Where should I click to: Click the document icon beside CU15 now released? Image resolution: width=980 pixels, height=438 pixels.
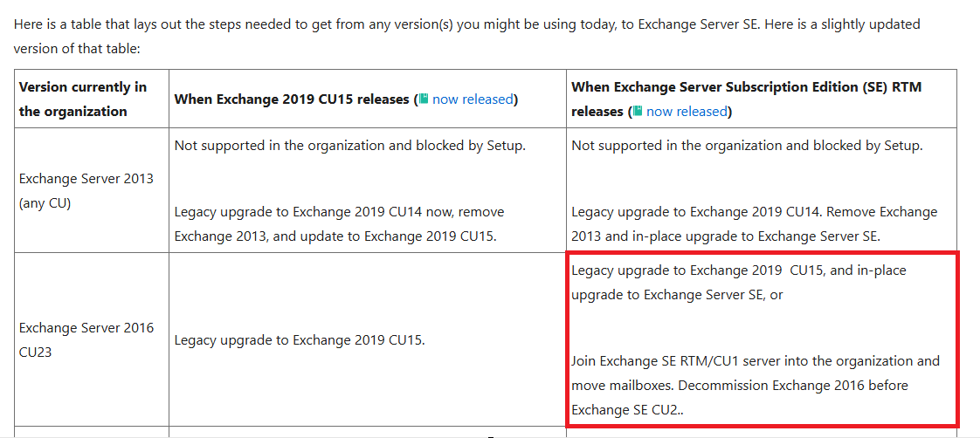424,99
